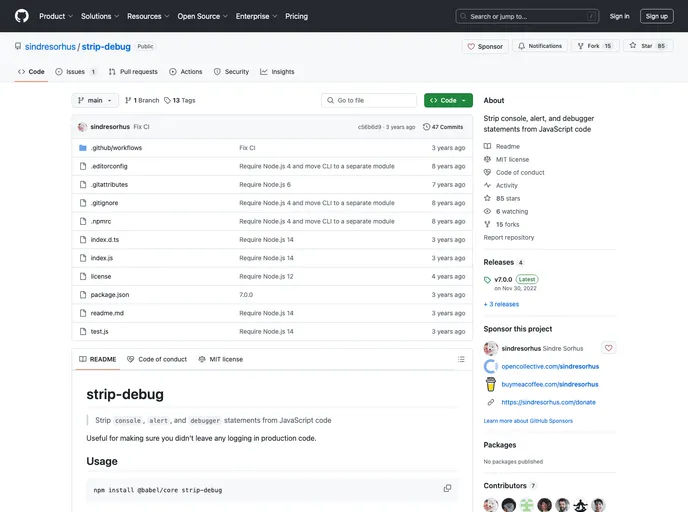Viewport: 688px width, 512px height.
Task: Open the test.js file
Action: pos(100,332)
